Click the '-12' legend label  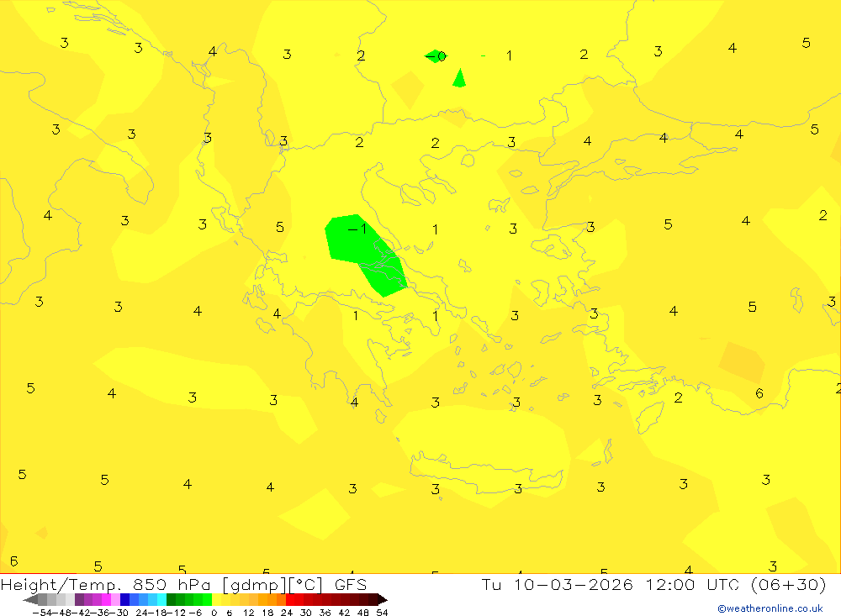tap(176, 613)
